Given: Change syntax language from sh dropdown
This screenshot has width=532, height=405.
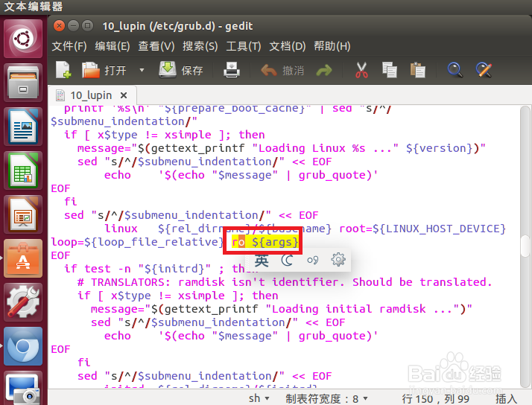Looking at the screenshot, I should [259, 398].
